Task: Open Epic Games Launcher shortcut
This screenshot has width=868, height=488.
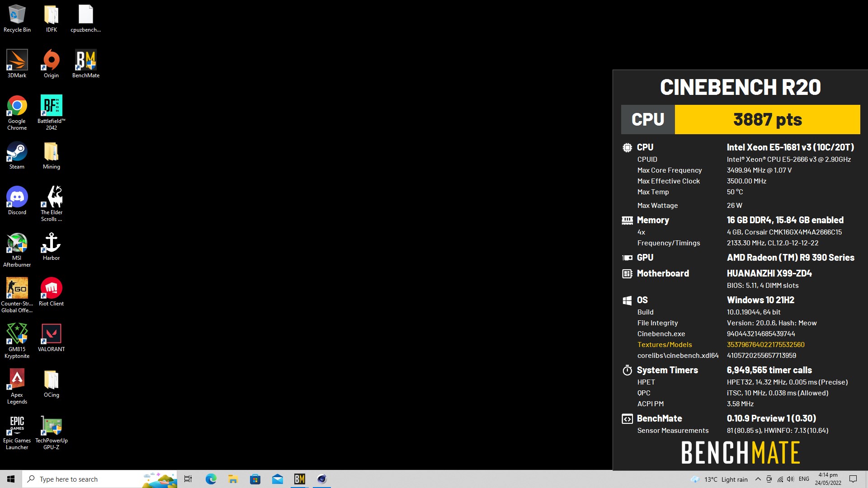Action: [17, 433]
